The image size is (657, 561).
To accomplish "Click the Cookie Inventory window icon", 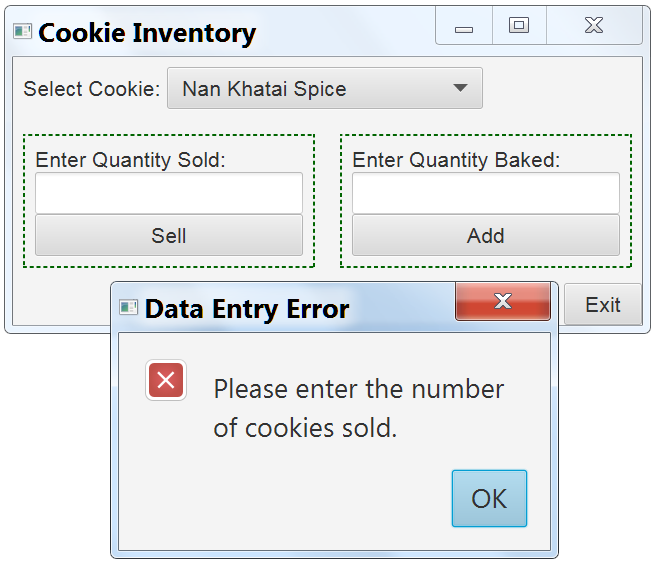I will click(x=22, y=31).
